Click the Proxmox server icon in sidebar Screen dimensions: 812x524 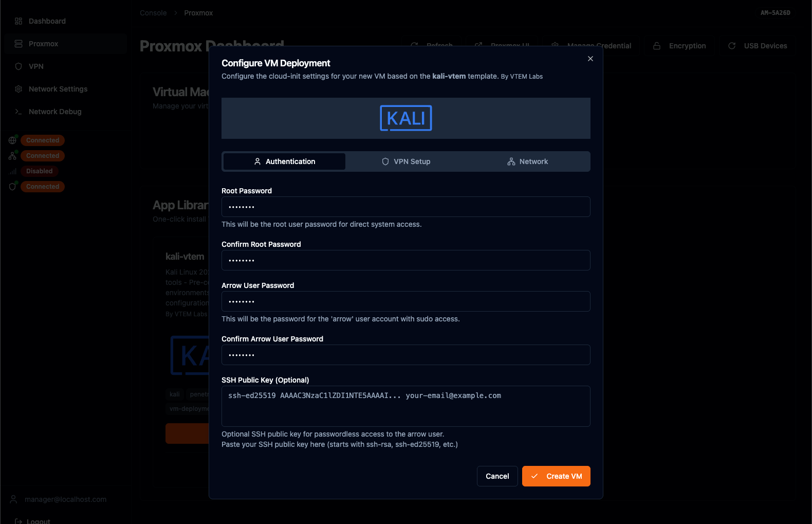coord(19,44)
